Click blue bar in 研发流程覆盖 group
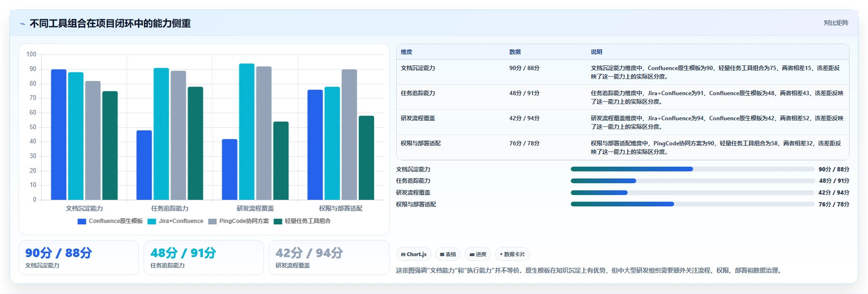This screenshot has width=868, height=294. pos(229,169)
